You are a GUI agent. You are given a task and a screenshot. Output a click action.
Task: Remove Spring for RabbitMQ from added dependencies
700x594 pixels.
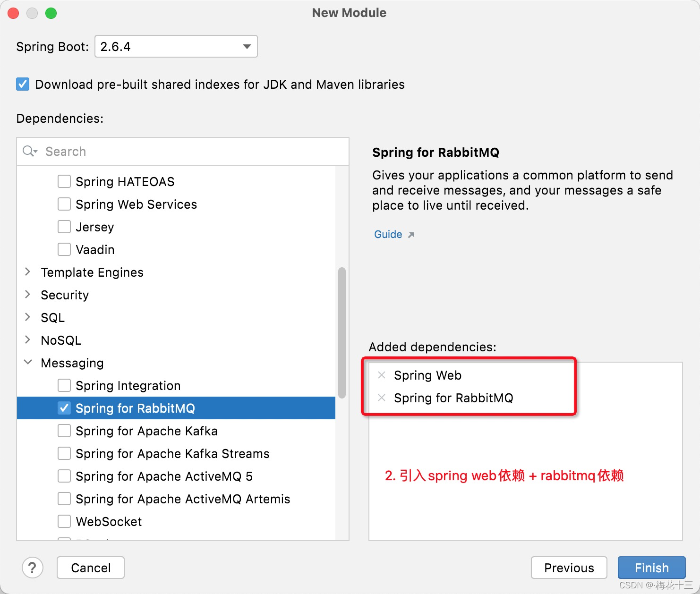coord(382,398)
